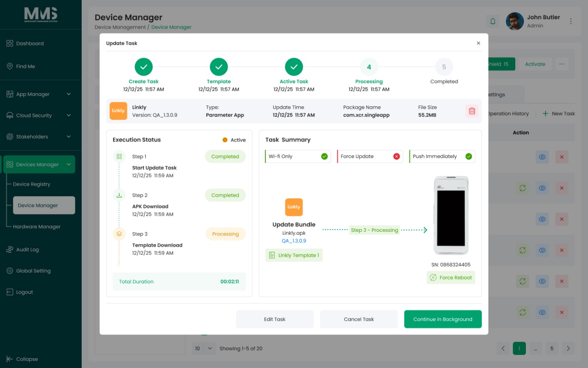Screen dimensions: 588x368
Task: Click the Audit Log sidebar icon
Action: (10, 250)
